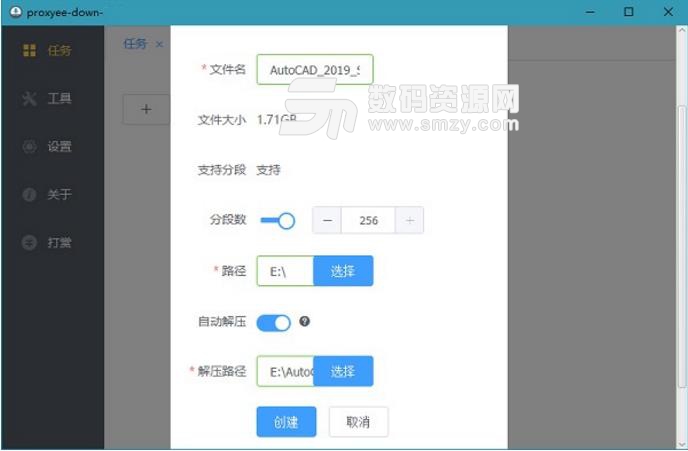Click the 解压路径 input field
688x451 pixels.
tap(285, 372)
